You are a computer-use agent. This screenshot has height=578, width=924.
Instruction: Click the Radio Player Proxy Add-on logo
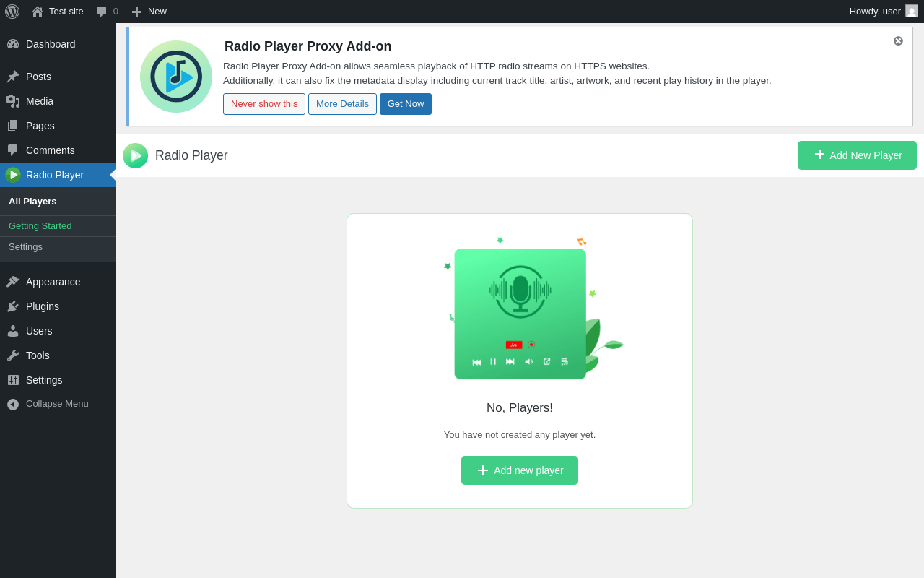click(x=176, y=77)
